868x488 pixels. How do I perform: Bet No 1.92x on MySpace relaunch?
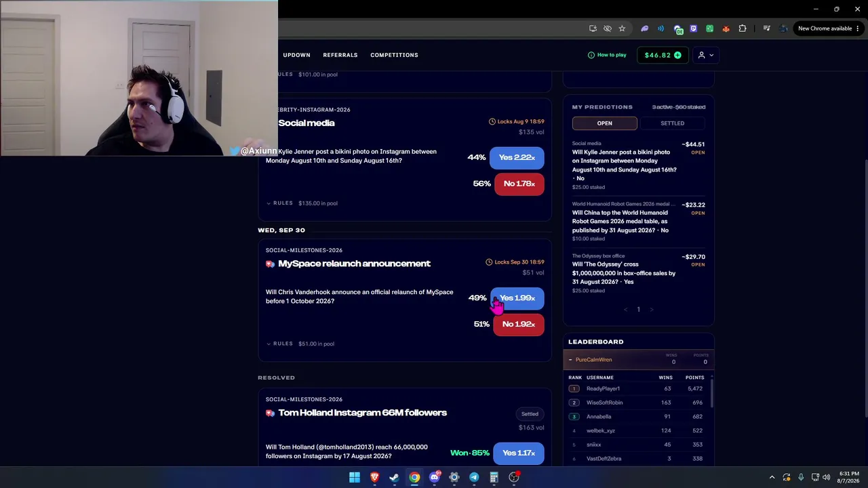(519, 324)
